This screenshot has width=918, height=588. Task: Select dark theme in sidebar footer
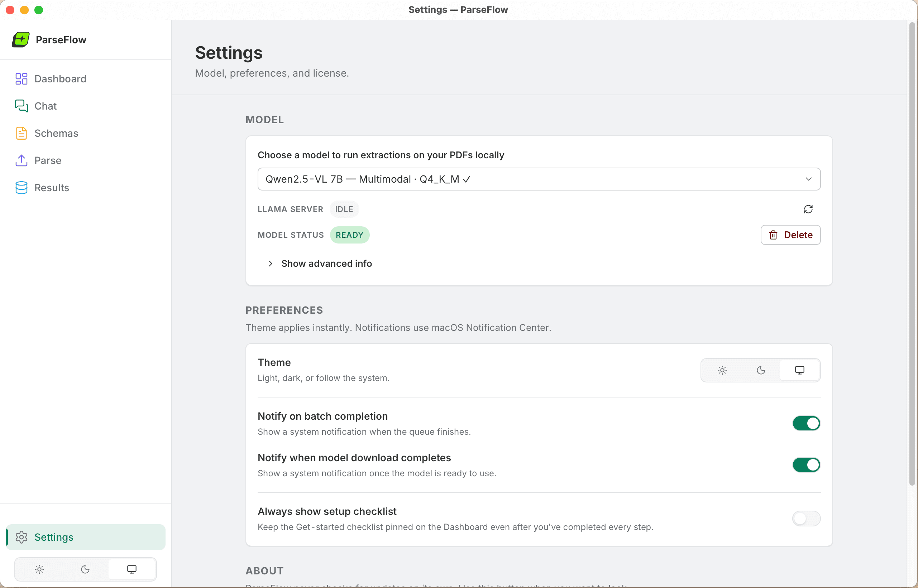(85, 569)
